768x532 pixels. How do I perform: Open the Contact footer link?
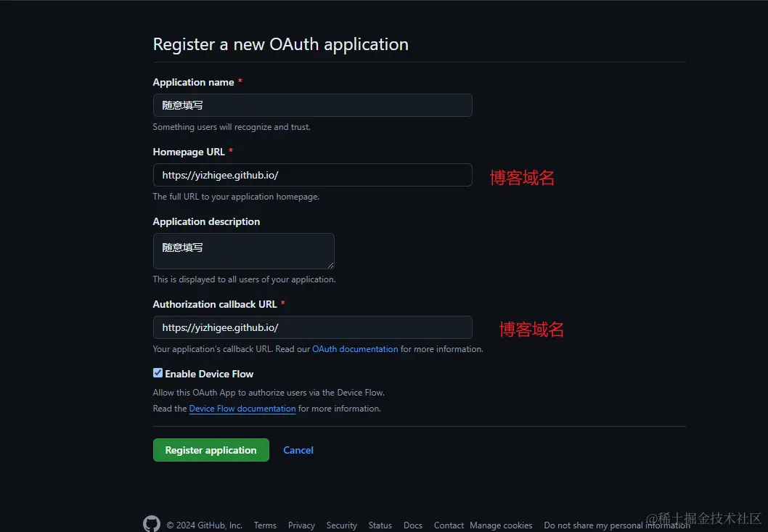(x=448, y=525)
